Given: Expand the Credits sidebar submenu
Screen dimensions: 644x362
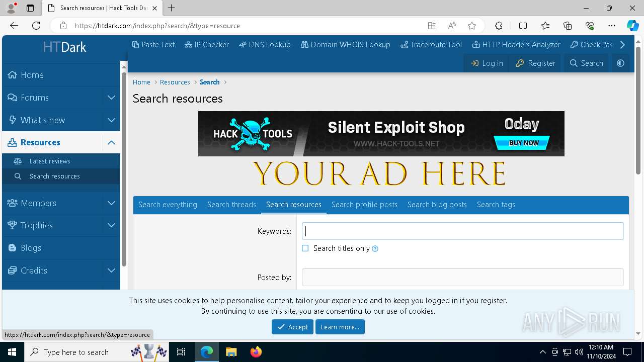Looking at the screenshot, I should pos(111,270).
